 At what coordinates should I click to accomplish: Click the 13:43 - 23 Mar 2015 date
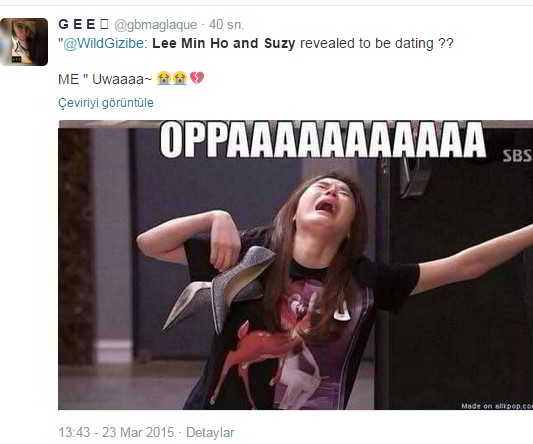pyautogui.click(x=116, y=432)
